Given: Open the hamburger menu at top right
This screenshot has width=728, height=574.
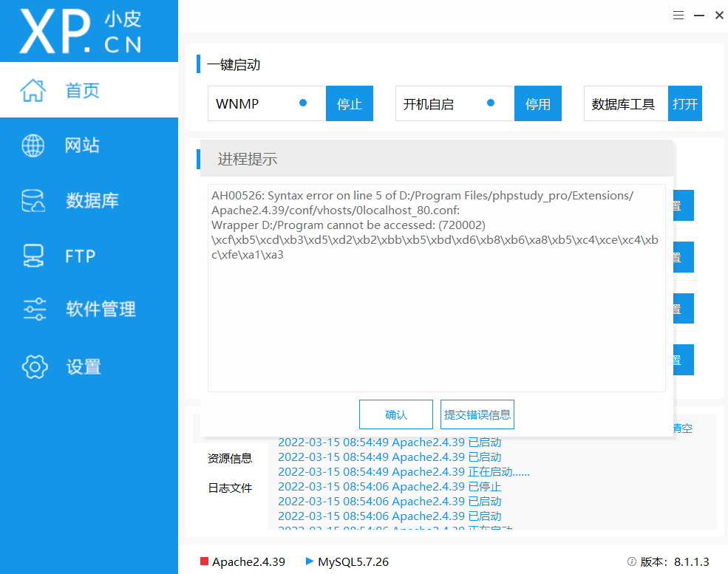Looking at the screenshot, I should 678,15.
